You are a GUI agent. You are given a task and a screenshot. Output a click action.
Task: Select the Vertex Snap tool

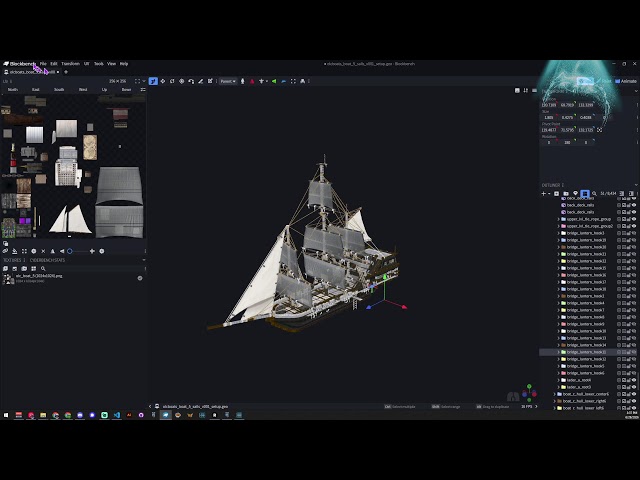[x=191, y=81]
